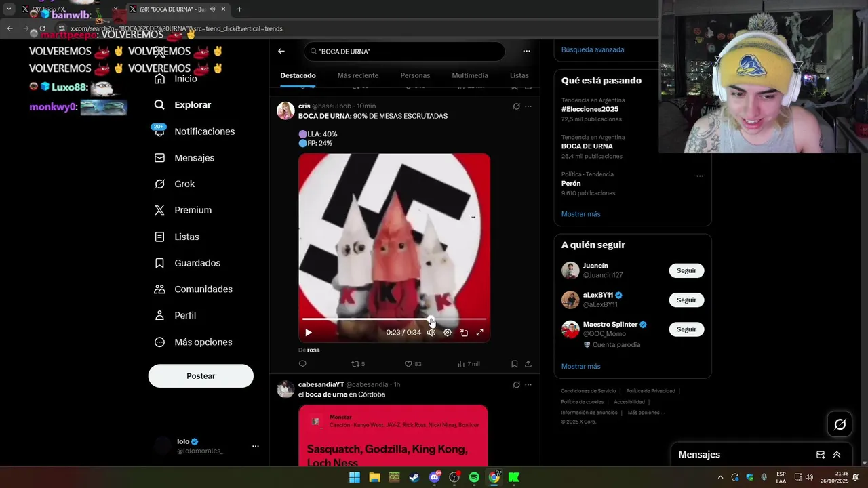Switch to the Destacado tab
Image resolution: width=868 pixels, height=488 pixels.
pyautogui.click(x=298, y=75)
